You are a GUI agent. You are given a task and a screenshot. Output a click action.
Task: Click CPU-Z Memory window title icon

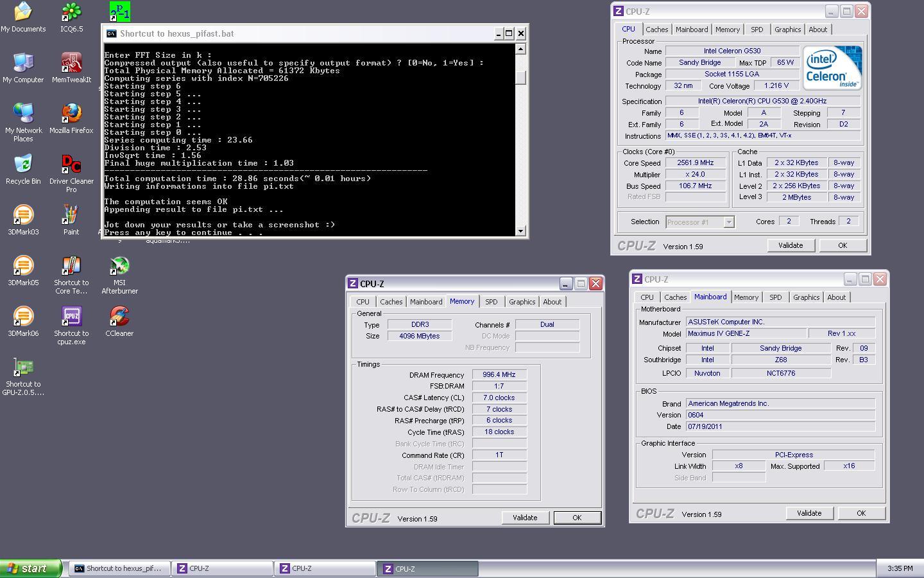tap(352, 283)
